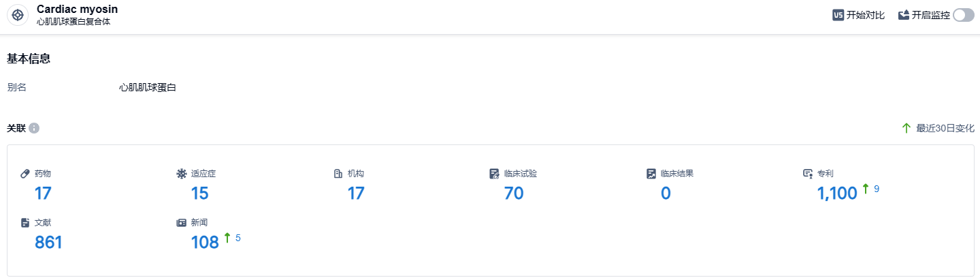980x280 pixels.
Task: Click the monitoring folder icon
Action: 904,15
